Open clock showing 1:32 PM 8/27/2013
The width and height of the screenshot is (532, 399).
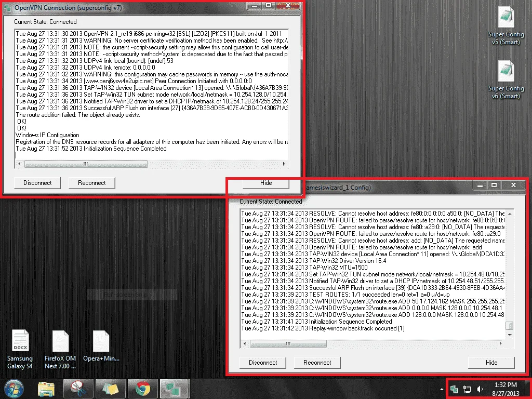coord(506,389)
